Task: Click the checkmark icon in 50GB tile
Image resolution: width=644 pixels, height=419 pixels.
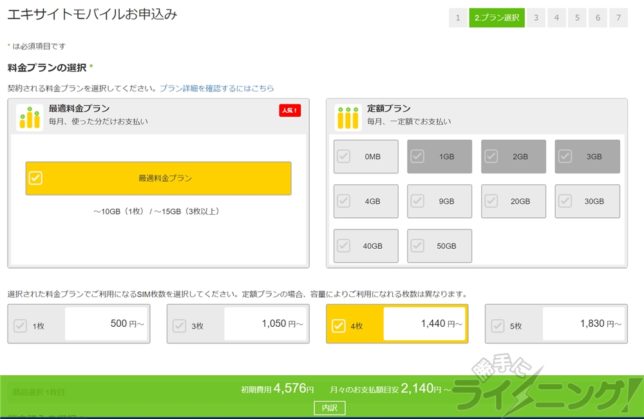Action: [x=418, y=246]
